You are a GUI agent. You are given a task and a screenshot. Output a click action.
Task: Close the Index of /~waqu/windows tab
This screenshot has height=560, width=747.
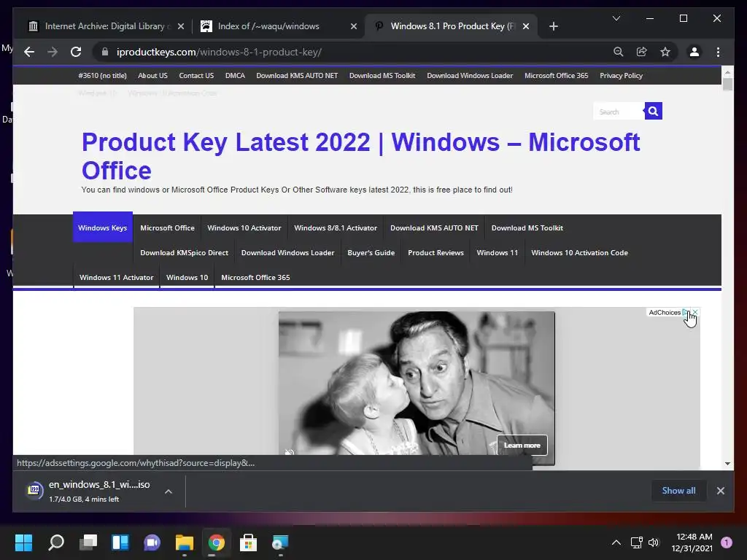point(354,26)
